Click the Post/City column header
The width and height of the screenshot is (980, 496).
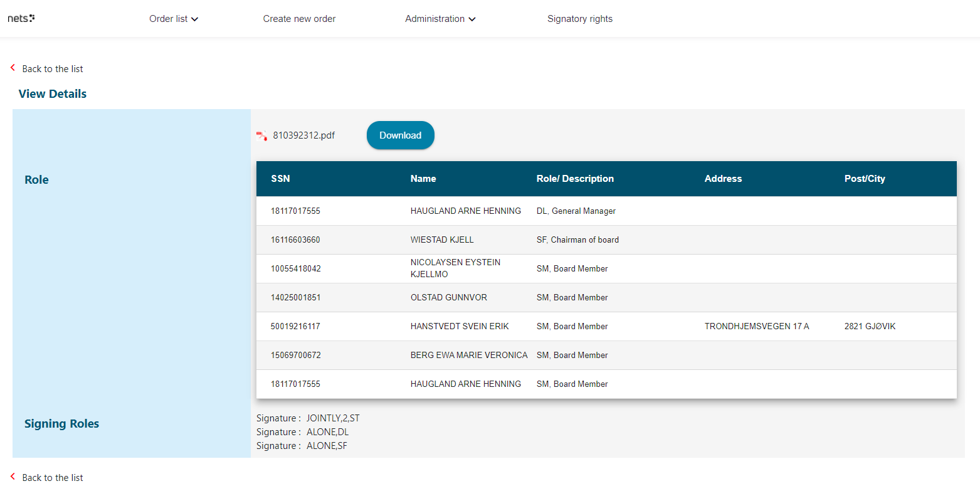pyautogui.click(x=865, y=179)
